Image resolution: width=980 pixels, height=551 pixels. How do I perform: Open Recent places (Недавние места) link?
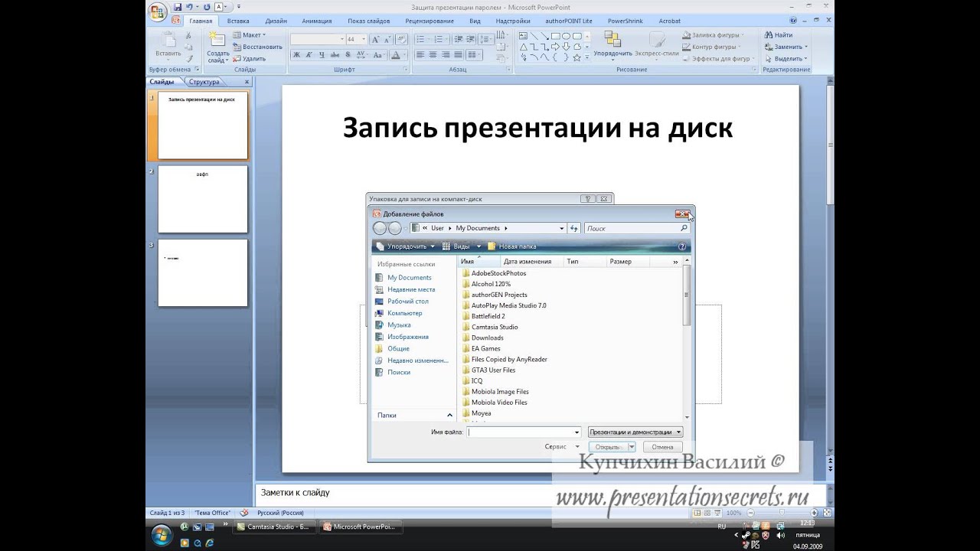click(410, 289)
